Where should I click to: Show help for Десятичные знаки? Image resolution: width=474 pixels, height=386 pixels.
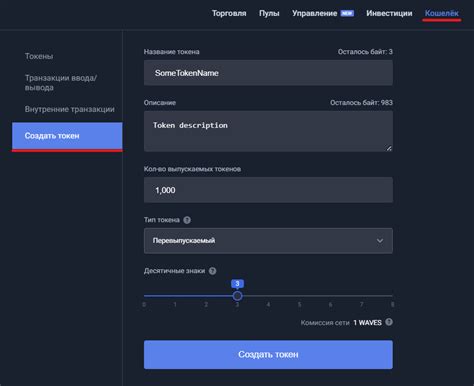click(x=212, y=271)
